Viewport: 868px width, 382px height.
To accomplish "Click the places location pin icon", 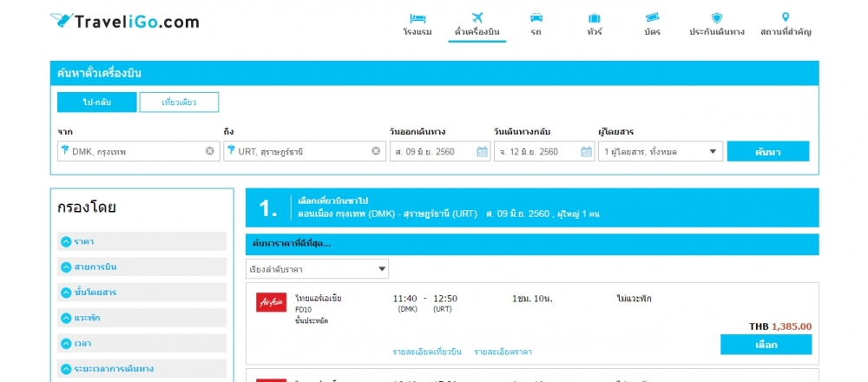I will (786, 17).
